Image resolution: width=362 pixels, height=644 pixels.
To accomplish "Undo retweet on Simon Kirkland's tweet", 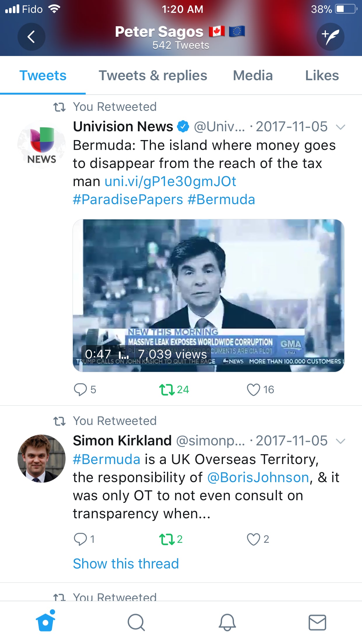I will pos(171,539).
